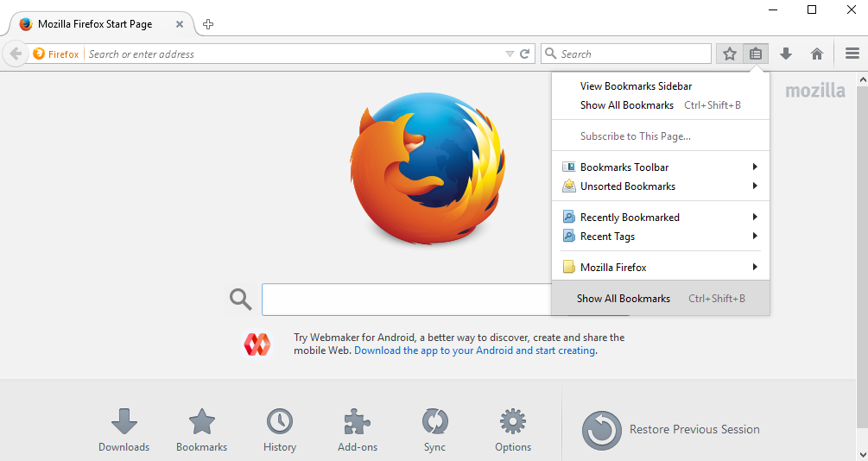Image resolution: width=868 pixels, height=461 pixels.
Task: Click the Recent Tags query icon
Action: 568,236
